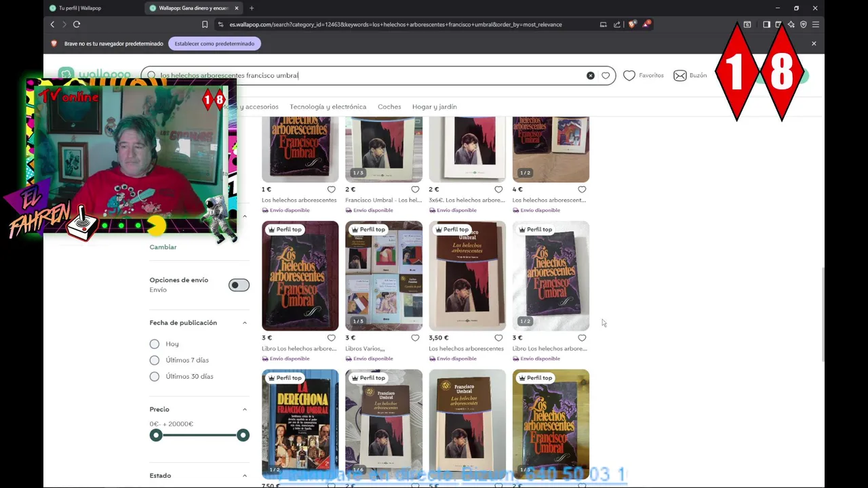Favorite the 1 € Los helechos arborescentes listing
This screenshot has height=488, width=868.
(x=332, y=190)
